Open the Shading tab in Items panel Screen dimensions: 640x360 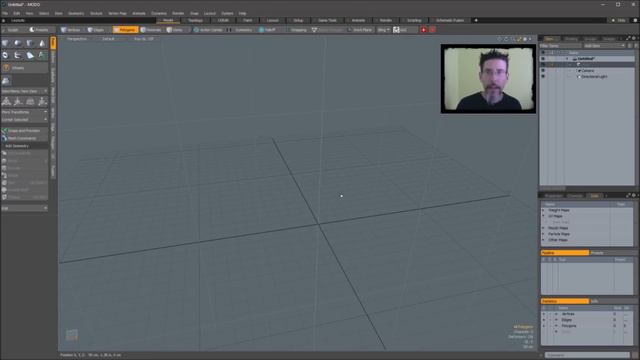[x=571, y=39]
